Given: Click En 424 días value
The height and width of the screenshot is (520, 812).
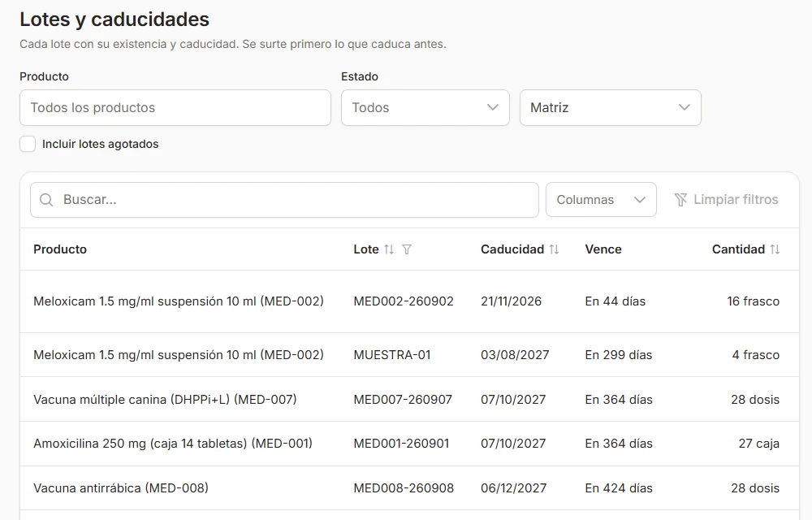Looking at the screenshot, I should 619,487.
